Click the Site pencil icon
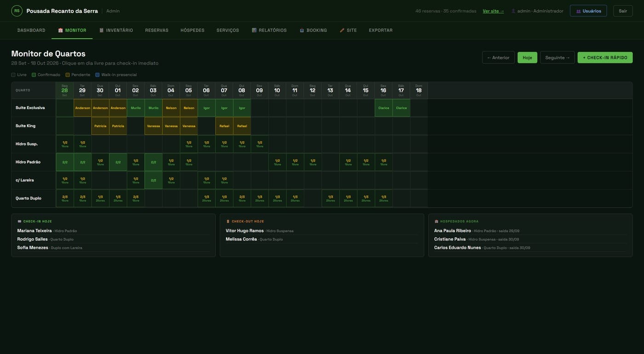The width and height of the screenshot is (644, 354). pyautogui.click(x=342, y=30)
